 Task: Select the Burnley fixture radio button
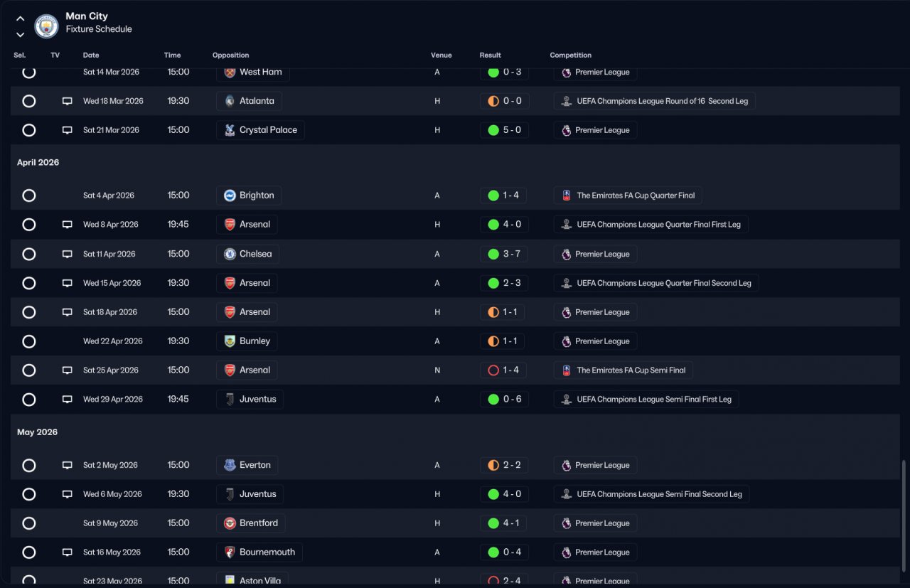(29, 341)
